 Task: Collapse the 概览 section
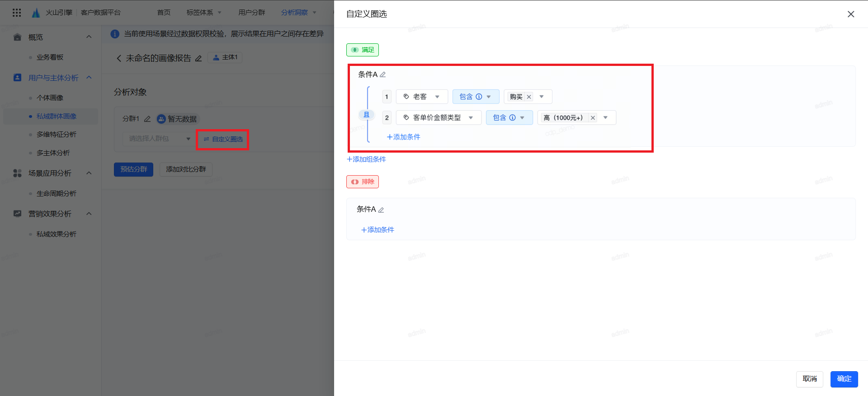click(x=89, y=37)
